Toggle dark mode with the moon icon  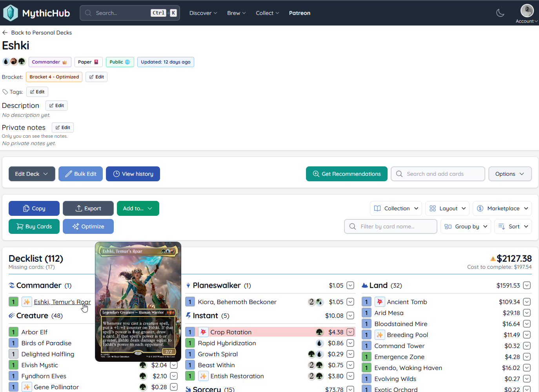point(500,13)
